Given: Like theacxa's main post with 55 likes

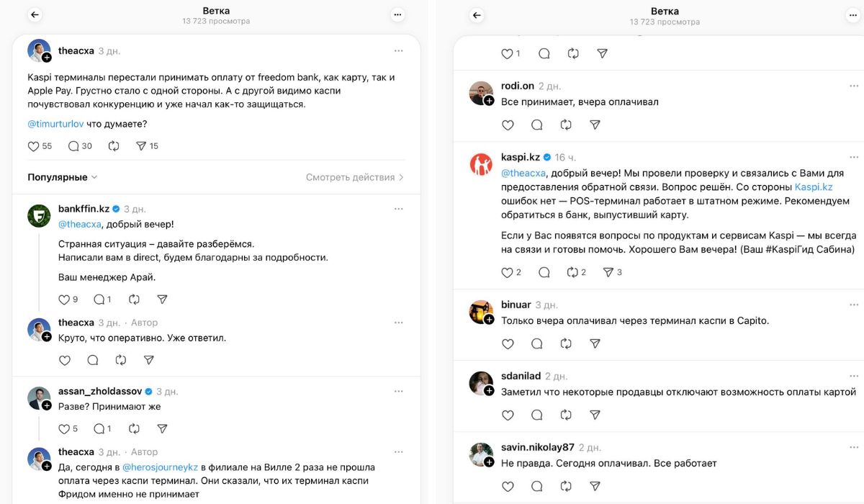Looking at the screenshot, I should [34, 146].
